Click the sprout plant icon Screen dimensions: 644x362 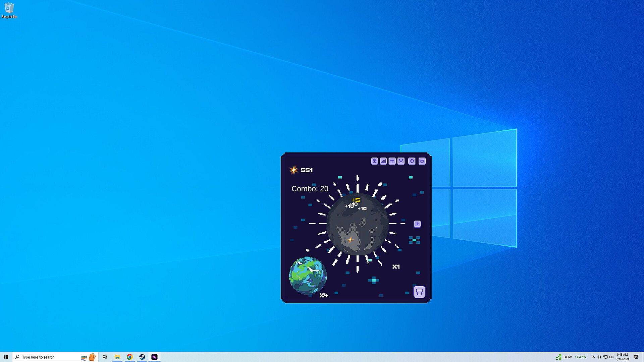click(392, 161)
